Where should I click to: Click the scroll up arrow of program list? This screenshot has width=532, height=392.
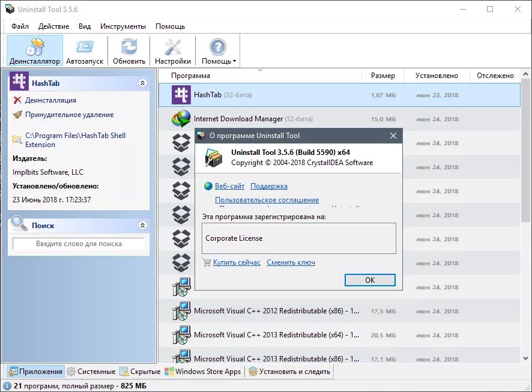pyautogui.click(x=525, y=74)
